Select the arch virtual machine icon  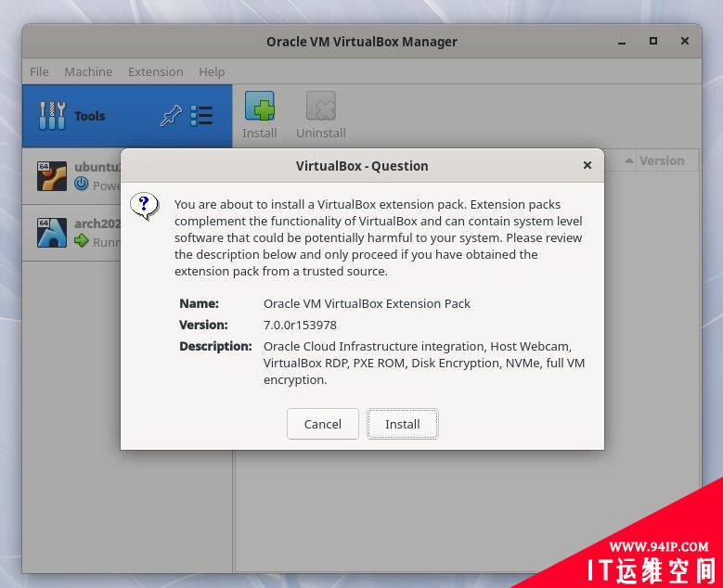coord(52,232)
